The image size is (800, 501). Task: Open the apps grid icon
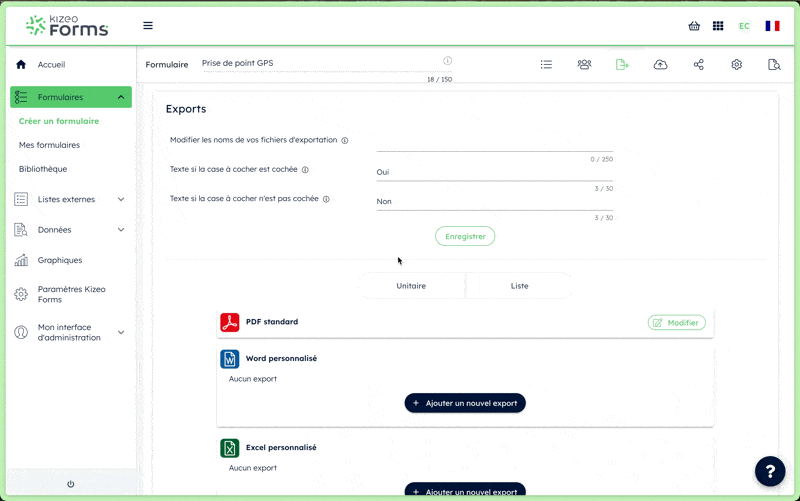click(x=718, y=26)
